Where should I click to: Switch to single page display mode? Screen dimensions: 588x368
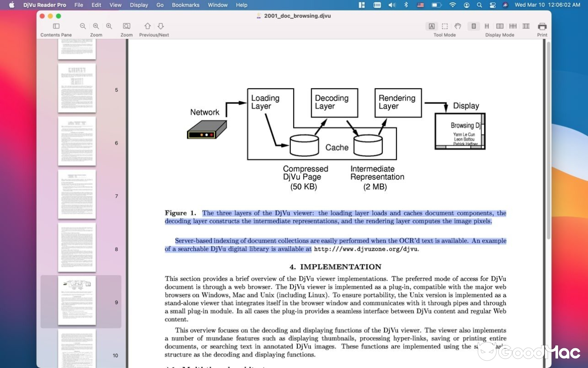pos(474,26)
